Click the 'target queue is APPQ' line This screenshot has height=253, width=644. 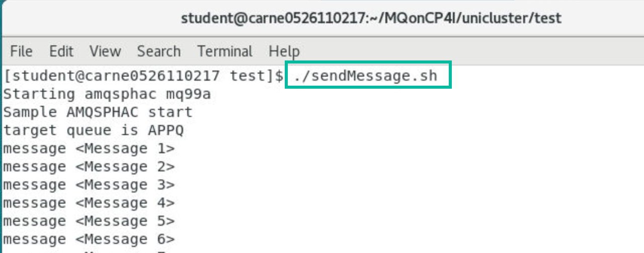(94, 131)
